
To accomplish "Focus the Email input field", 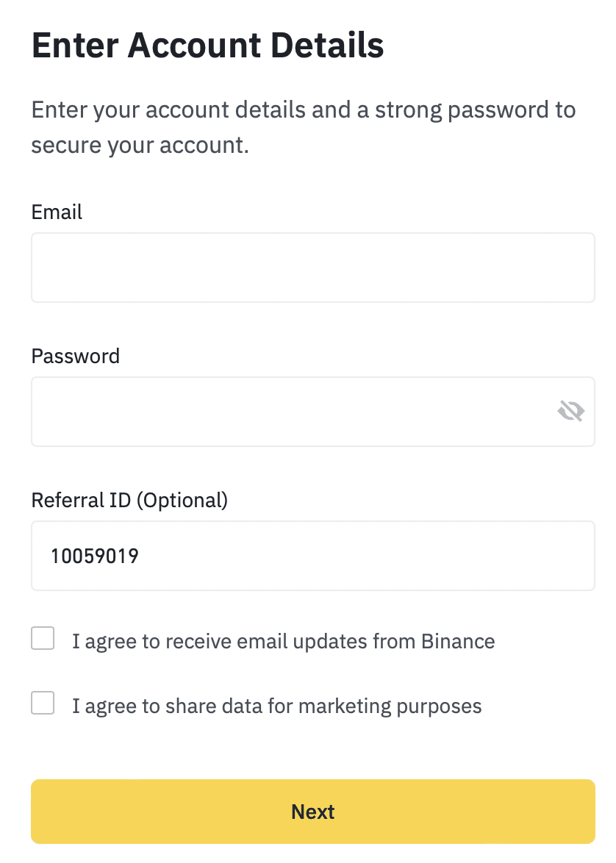I will (312, 268).
